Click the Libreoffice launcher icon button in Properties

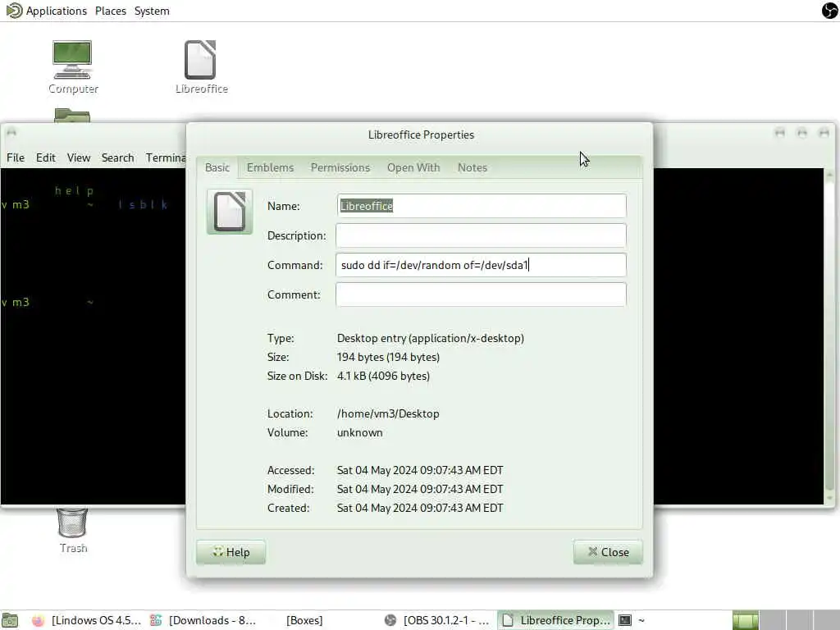pyautogui.click(x=230, y=212)
